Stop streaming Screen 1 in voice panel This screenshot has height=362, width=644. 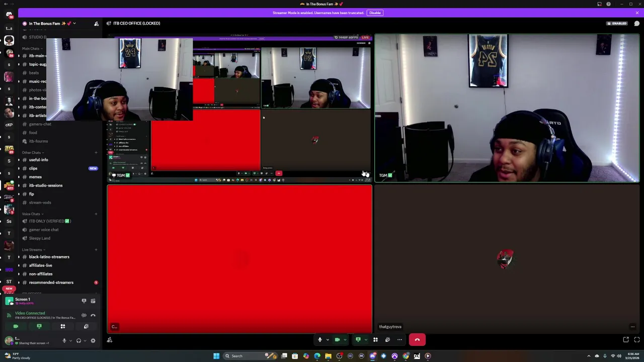coord(84,301)
